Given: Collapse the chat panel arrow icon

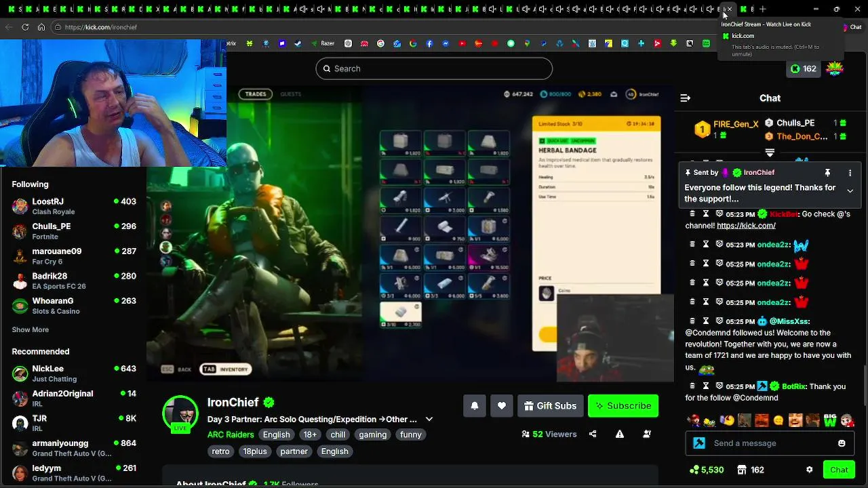Looking at the screenshot, I should (x=685, y=98).
